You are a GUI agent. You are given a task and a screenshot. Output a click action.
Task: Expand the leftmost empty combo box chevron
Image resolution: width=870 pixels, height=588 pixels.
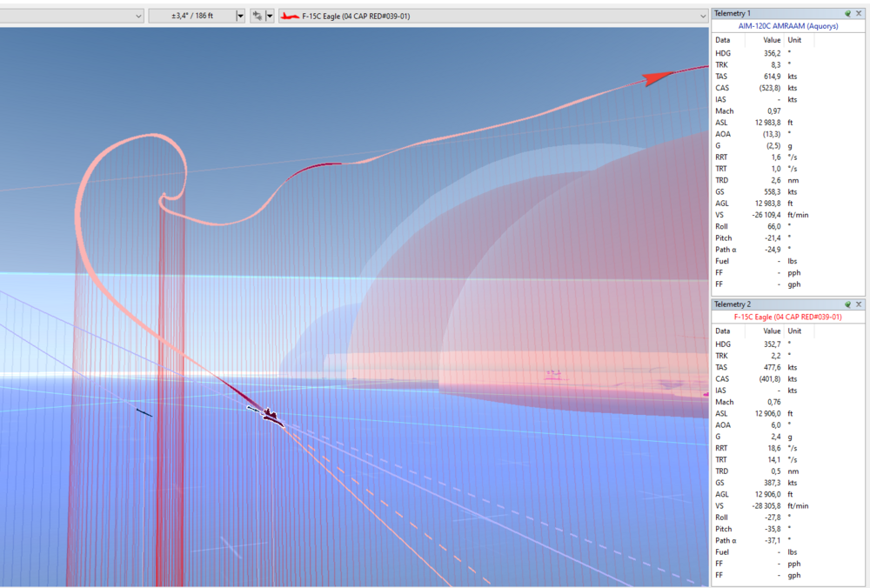(138, 16)
